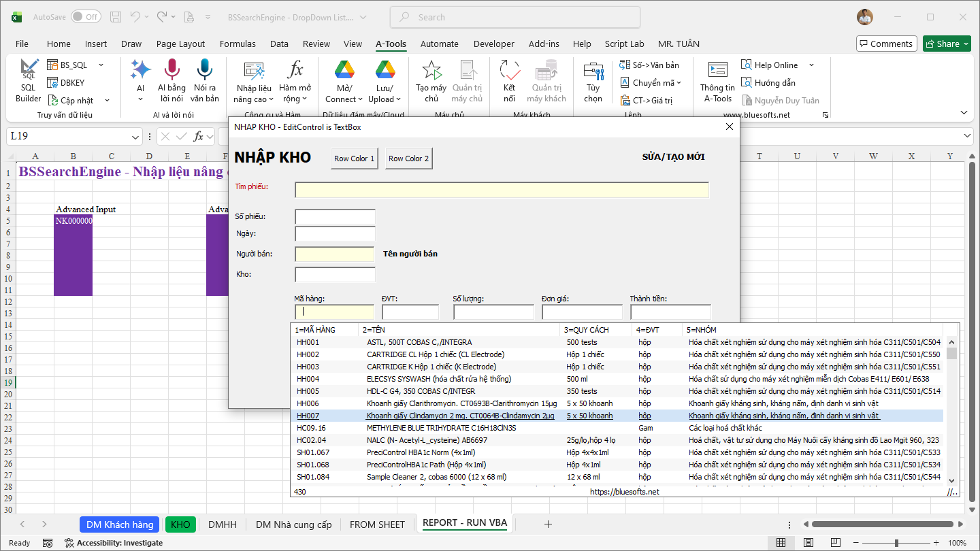Click Người bán input field
This screenshot has height=551, width=980.
click(x=335, y=254)
